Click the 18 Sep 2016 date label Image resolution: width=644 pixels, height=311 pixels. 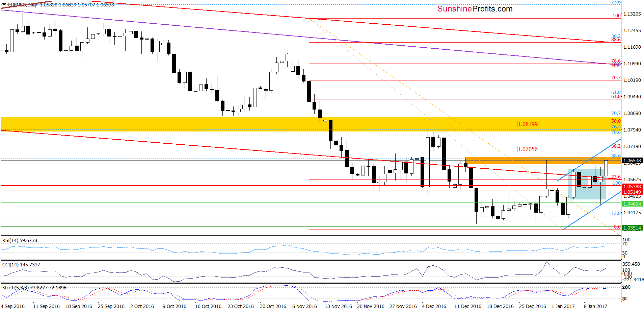tap(79, 306)
